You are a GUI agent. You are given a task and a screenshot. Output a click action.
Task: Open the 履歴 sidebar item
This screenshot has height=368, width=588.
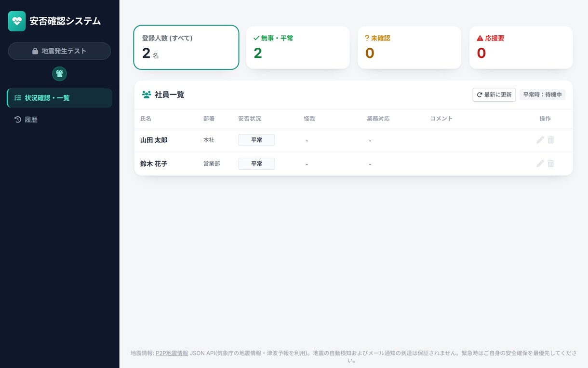59,120
